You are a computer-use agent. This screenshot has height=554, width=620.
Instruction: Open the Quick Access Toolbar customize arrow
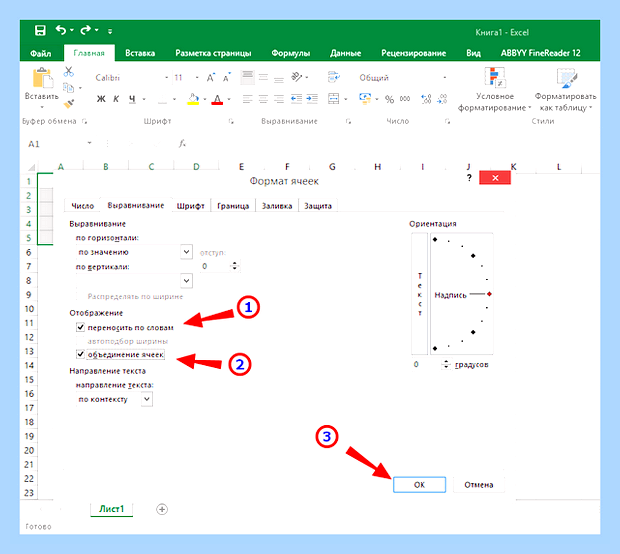[x=110, y=31]
